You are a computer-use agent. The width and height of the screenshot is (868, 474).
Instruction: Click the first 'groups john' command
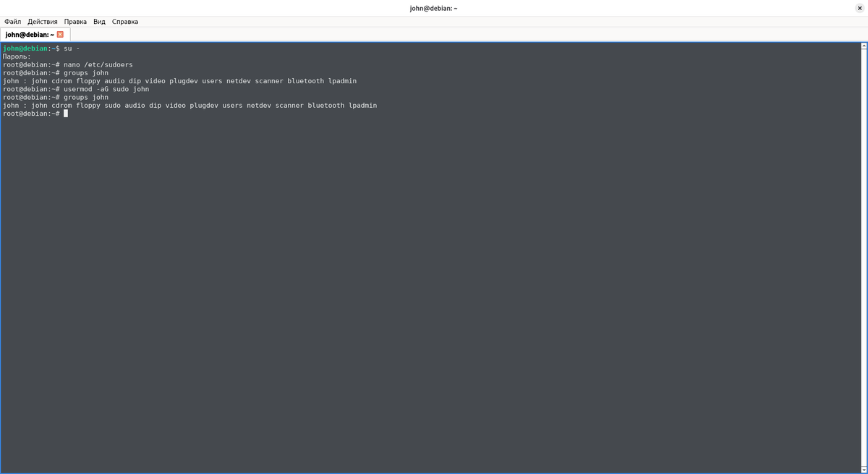pos(86,72)
